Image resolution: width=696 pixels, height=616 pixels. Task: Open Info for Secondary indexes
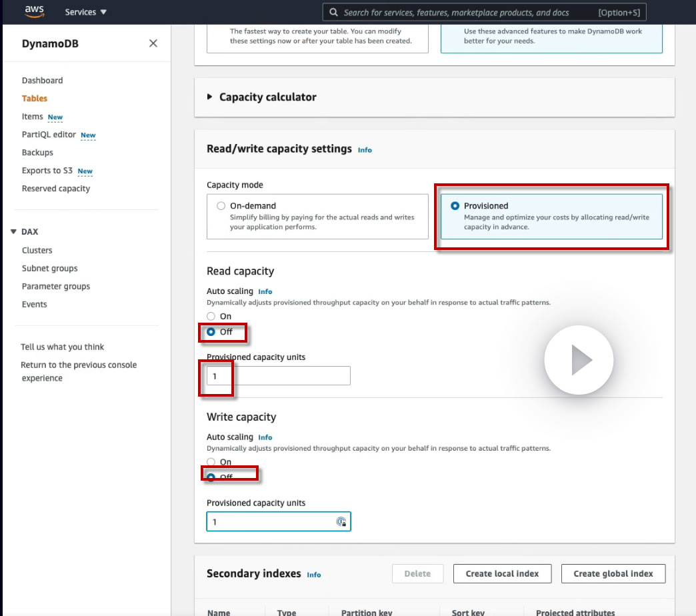tap(314, 575)
